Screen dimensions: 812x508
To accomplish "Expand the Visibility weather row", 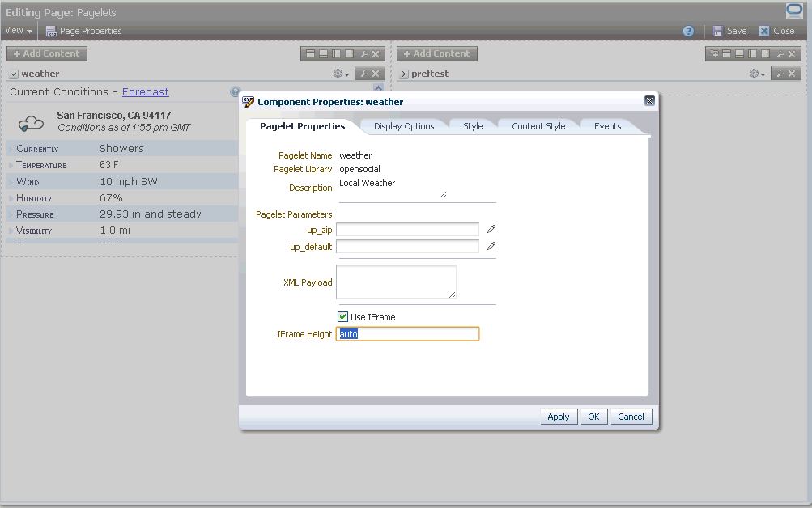I will tap(11, 231).
